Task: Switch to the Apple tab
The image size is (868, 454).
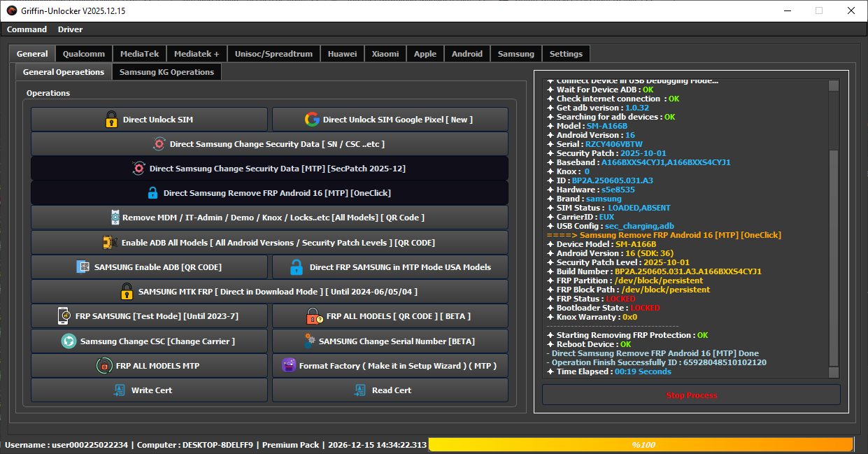Action: click(x=425, y=54)
